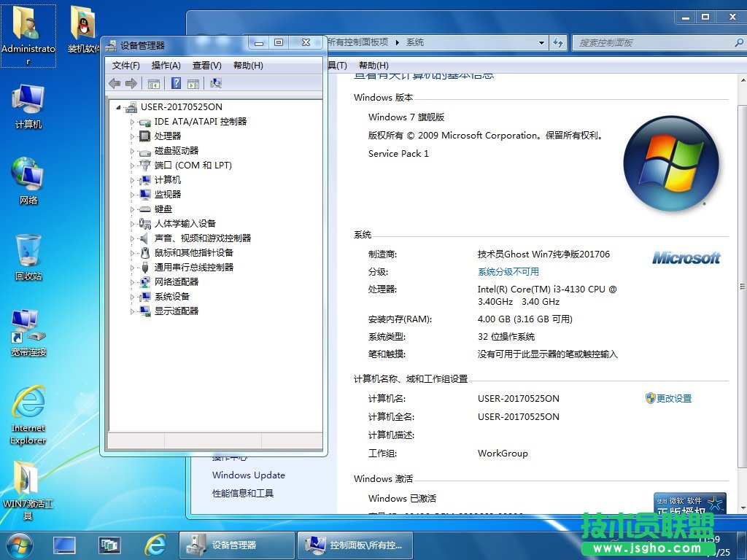The width and height of the screenshot is (747, 560).
Task: Select the USB controllers (通用串行总线控制器) icon
Action: 145,268
